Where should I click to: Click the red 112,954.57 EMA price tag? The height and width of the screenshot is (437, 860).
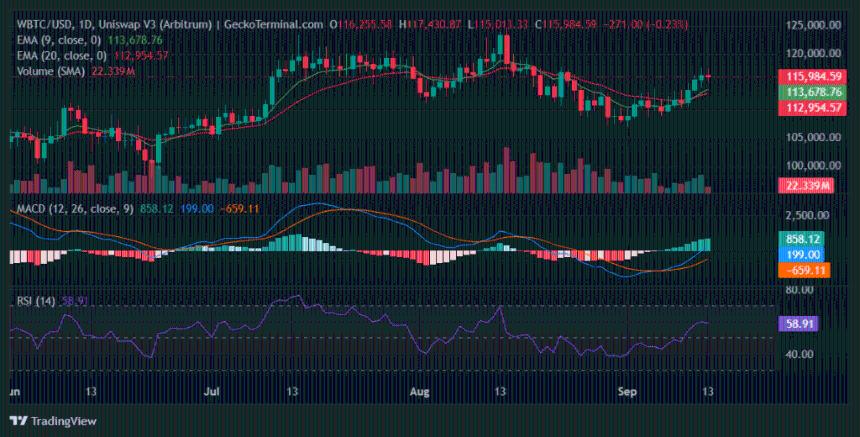point(812,108)
